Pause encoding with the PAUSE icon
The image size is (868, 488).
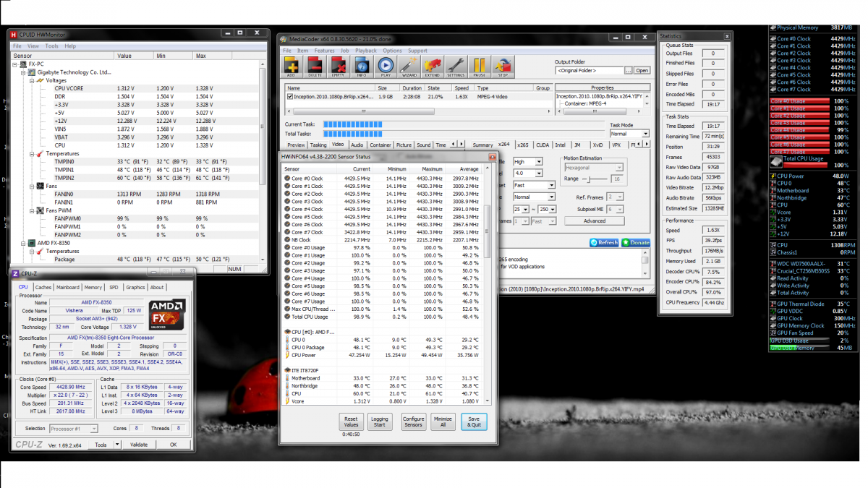point(480,67)
